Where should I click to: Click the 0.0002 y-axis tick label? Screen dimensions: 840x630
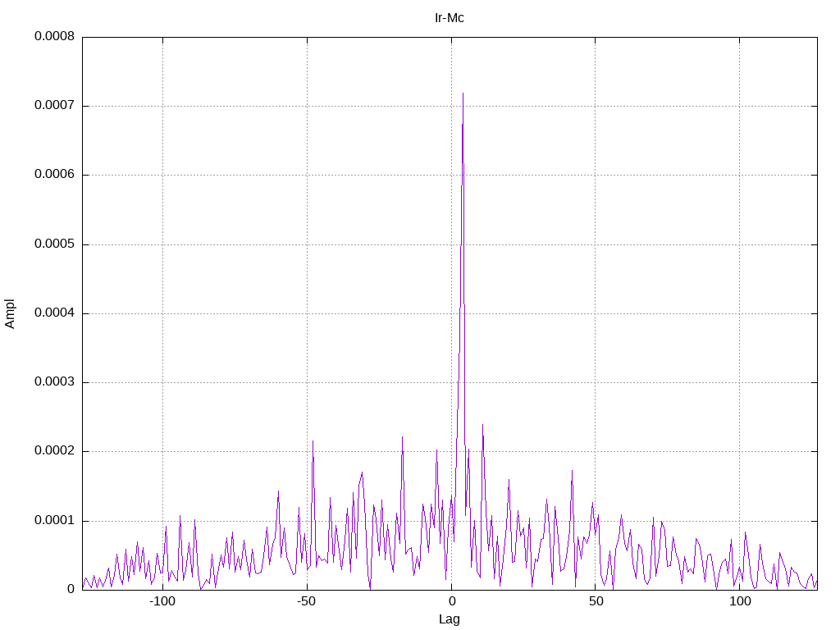click(54, 451)
